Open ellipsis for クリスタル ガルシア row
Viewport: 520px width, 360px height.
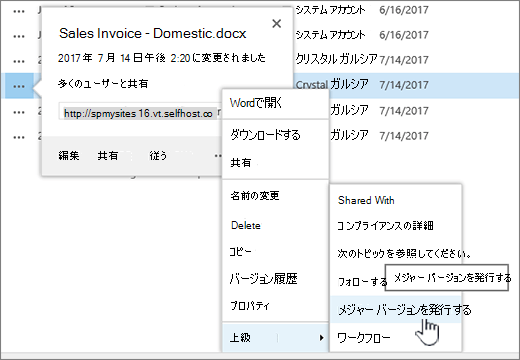click(19, 61)
